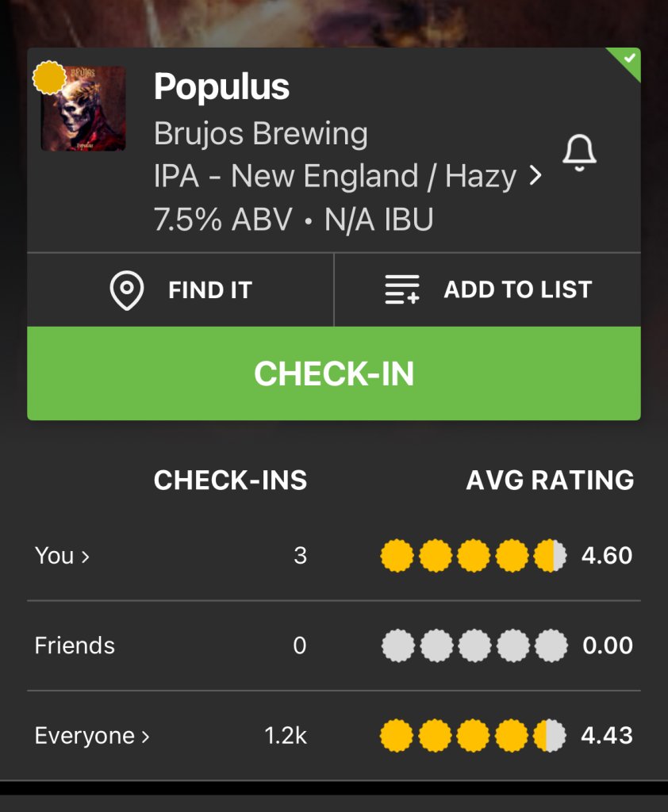Click the map pin Find It icon
Viewport: 668px width, 812px height.
coord(126,290)
